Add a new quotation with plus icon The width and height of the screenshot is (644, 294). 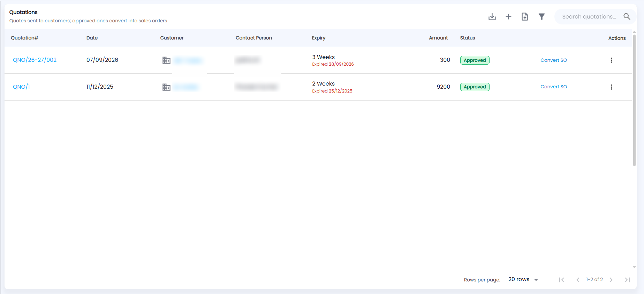tap(508, 16)
